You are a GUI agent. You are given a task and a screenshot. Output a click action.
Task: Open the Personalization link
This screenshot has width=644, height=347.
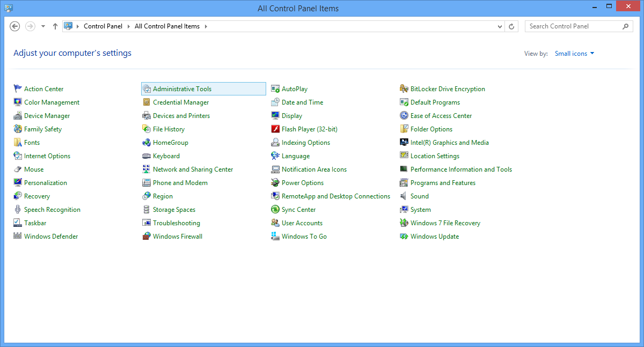[x=46, y=183]
